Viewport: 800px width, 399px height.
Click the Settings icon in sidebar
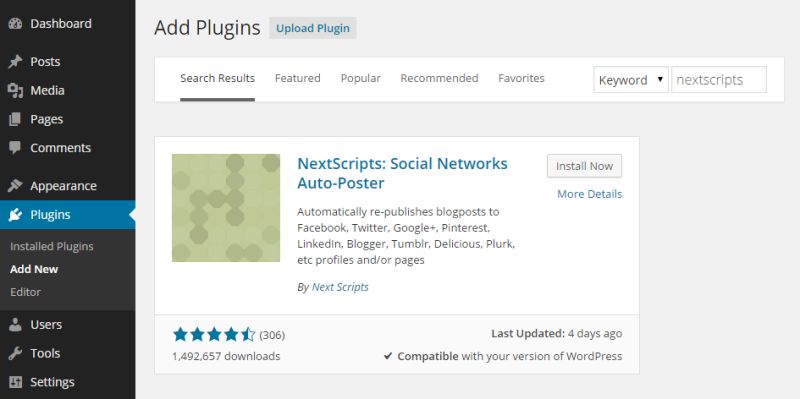15,382
